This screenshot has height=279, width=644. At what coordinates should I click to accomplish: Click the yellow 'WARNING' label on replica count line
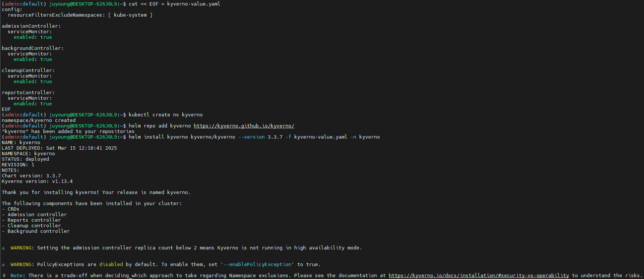(x=21, y=248)
